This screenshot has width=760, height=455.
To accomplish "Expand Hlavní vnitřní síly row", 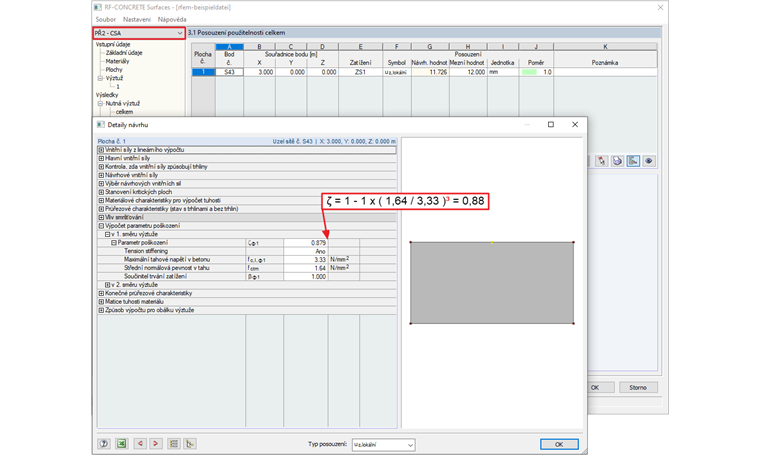I will (101, 158).
